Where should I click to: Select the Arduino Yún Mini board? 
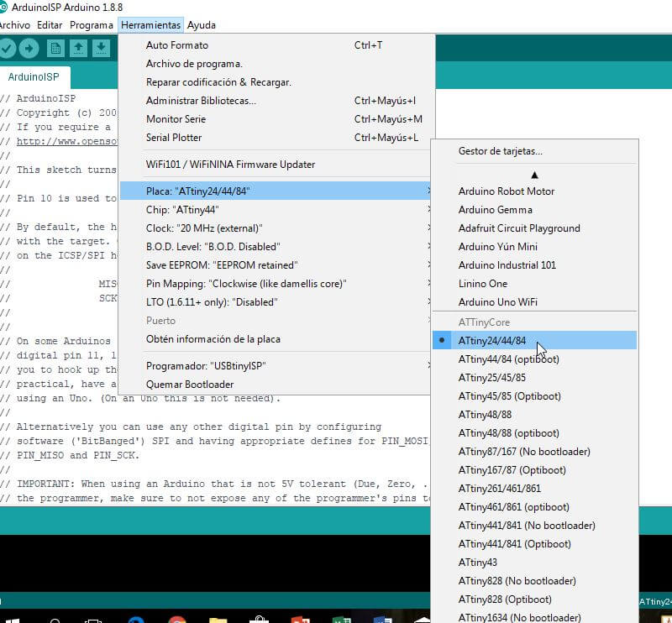(534, 246)
